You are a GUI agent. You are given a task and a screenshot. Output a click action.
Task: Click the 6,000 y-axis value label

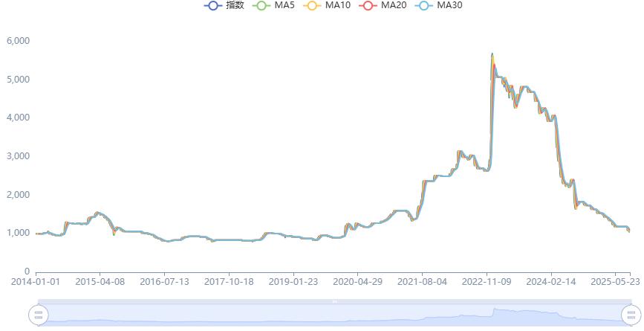point(17,40)
